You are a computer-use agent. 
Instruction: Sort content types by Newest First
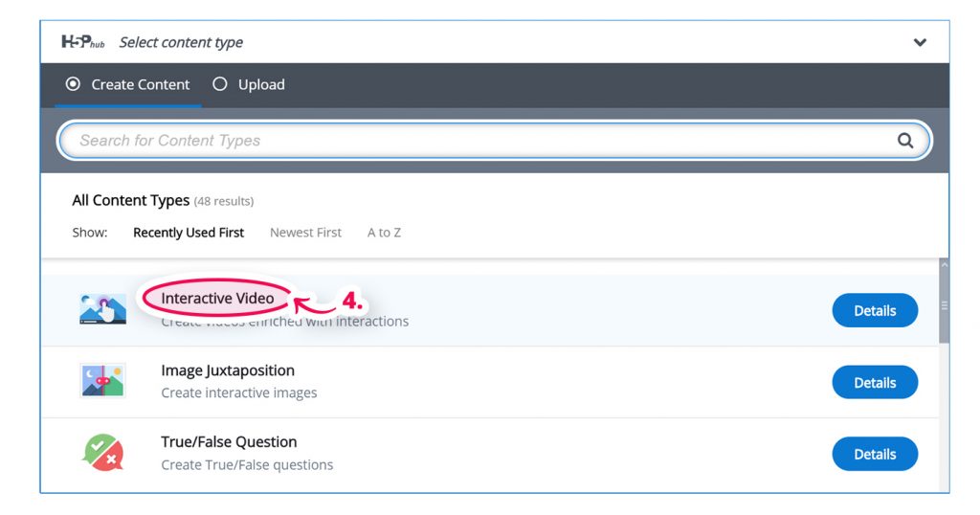point(305,233)
